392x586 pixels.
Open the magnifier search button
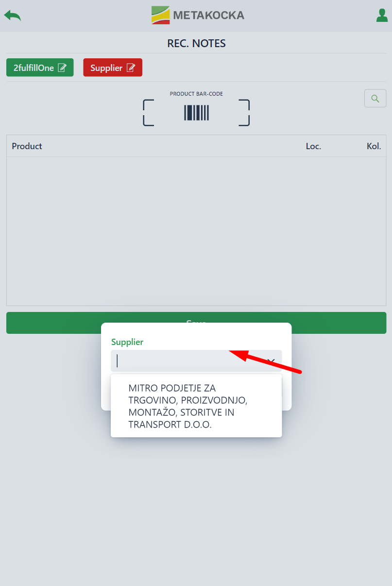pyautogui.click(x=375, y=98)
